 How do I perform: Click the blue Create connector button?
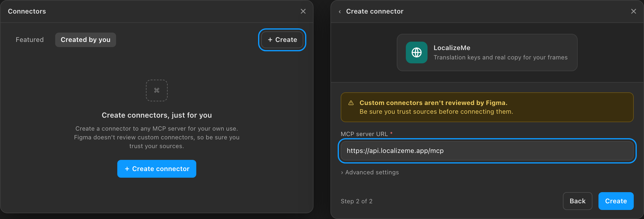coord(157,169)
